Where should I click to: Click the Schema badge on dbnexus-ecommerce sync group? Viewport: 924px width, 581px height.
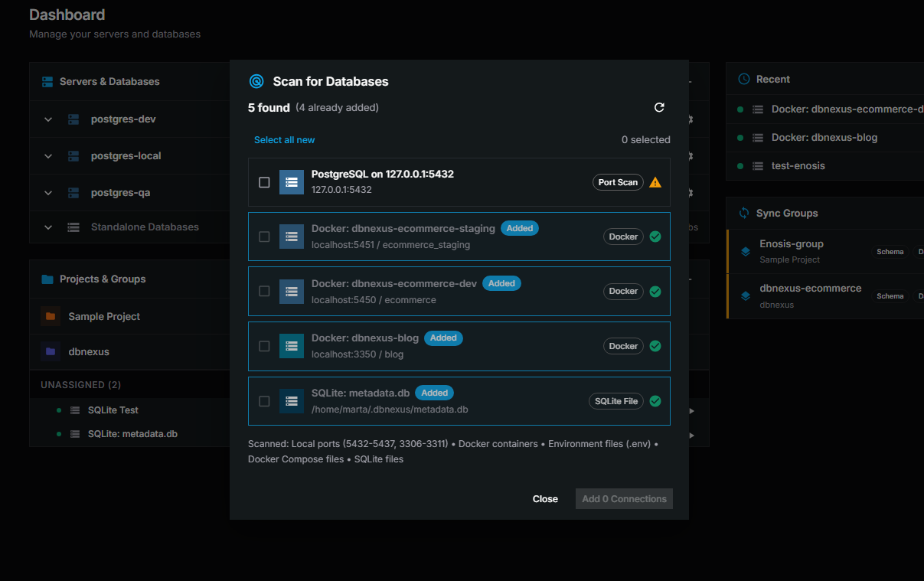[890, 295]
